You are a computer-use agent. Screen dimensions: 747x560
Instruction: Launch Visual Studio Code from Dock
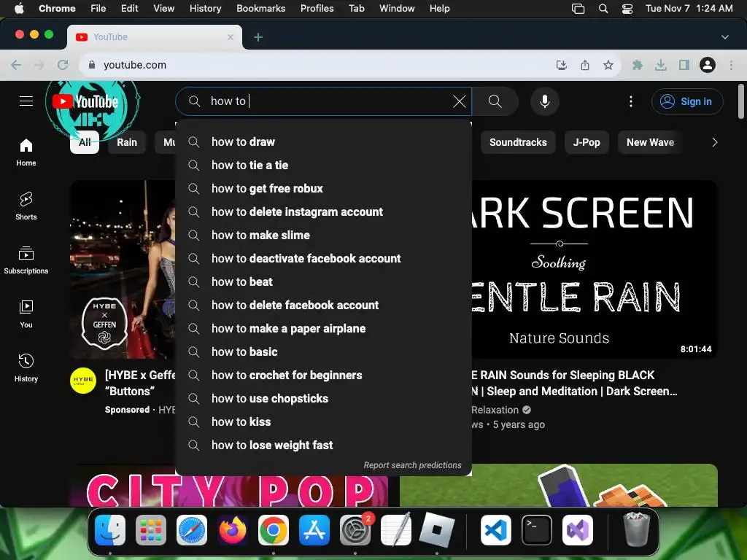point(495,530)
